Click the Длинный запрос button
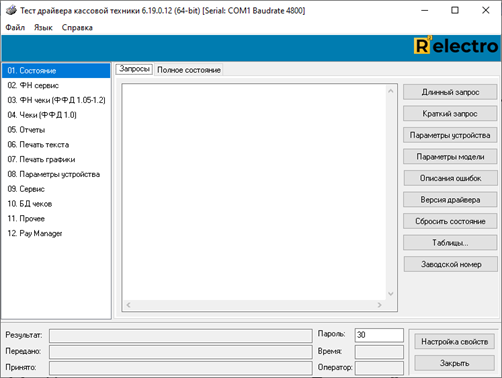 click(450, 92)
